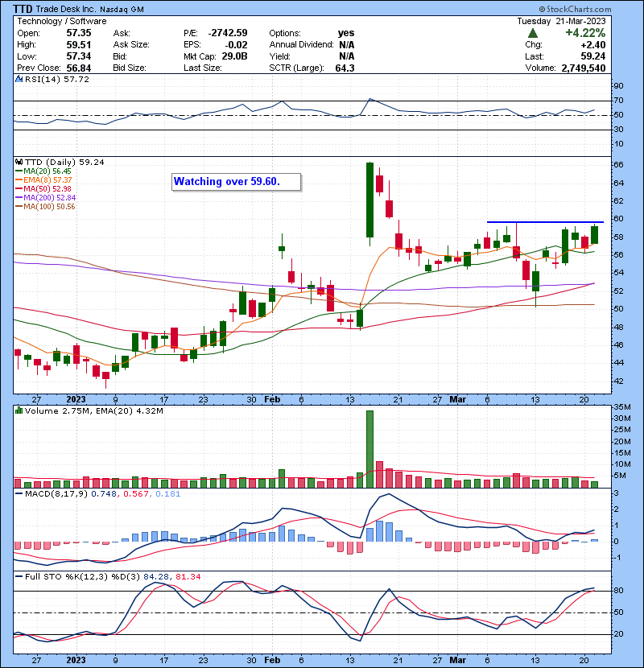
Task: Select the MA(50) 52.98 legend entry
Action: click(x=43, y=188)
